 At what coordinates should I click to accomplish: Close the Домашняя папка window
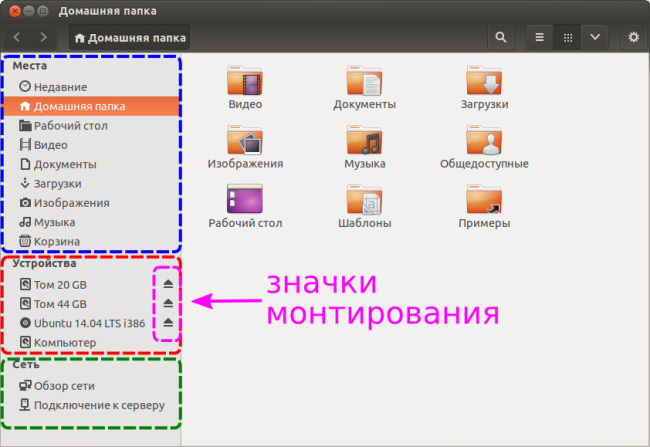tap(15, 11)
